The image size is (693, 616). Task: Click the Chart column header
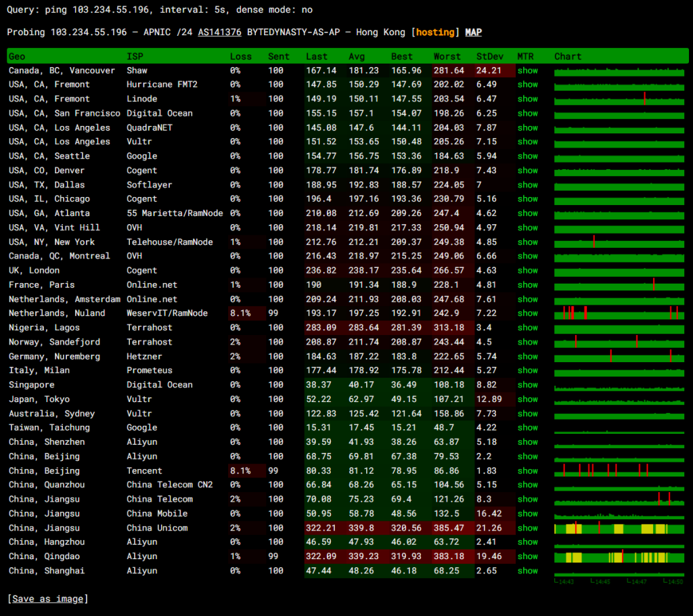coord(568,57)
